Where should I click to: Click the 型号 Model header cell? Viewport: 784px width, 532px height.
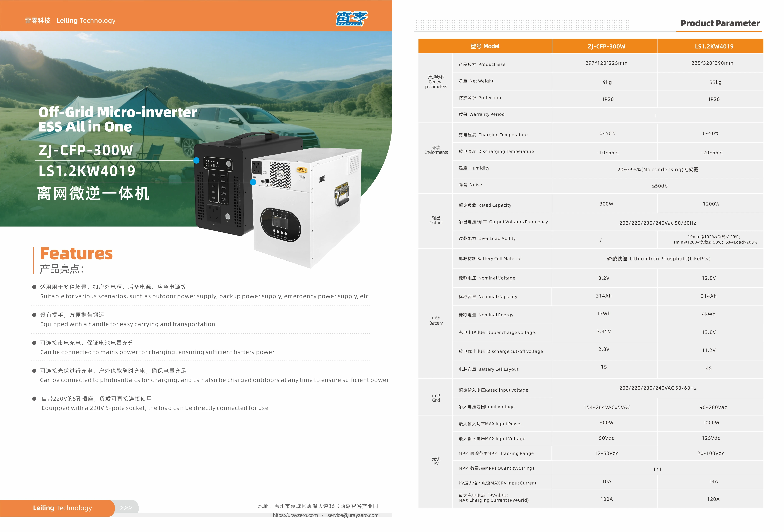[485, 46]
